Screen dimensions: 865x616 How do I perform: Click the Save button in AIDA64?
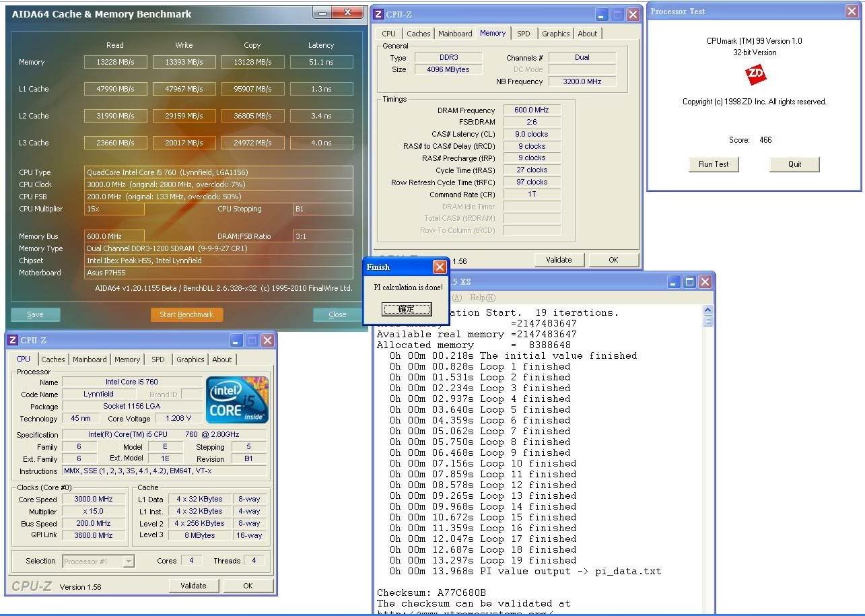35,314
